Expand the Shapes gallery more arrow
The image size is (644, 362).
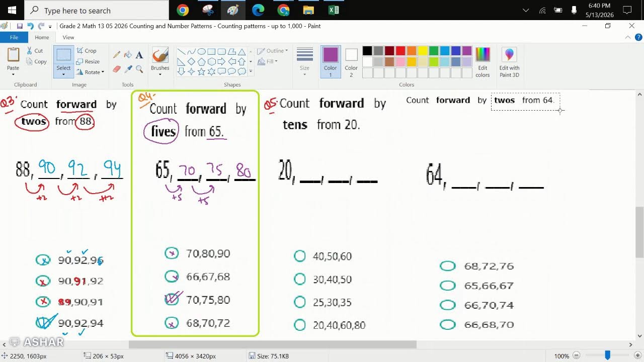(x=251, y=71)
